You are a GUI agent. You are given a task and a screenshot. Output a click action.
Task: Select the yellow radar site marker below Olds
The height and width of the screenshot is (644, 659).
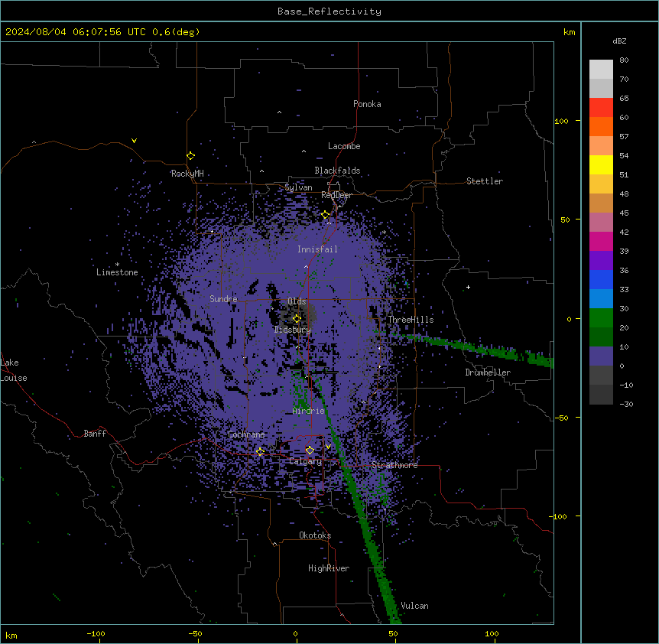pos(297,319)
